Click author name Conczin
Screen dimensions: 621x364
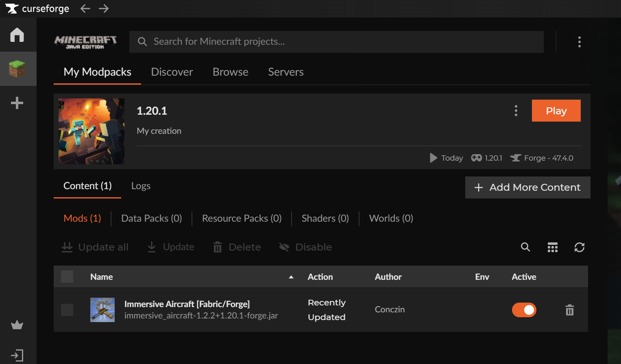(390, 310)
